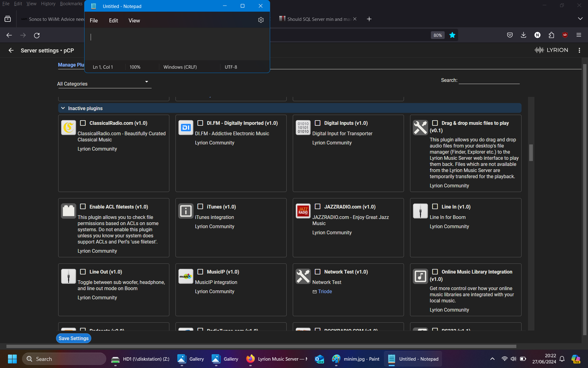Open Windows Copilot preview icon
Screen dimensions: 588x368
click(575, 359)
